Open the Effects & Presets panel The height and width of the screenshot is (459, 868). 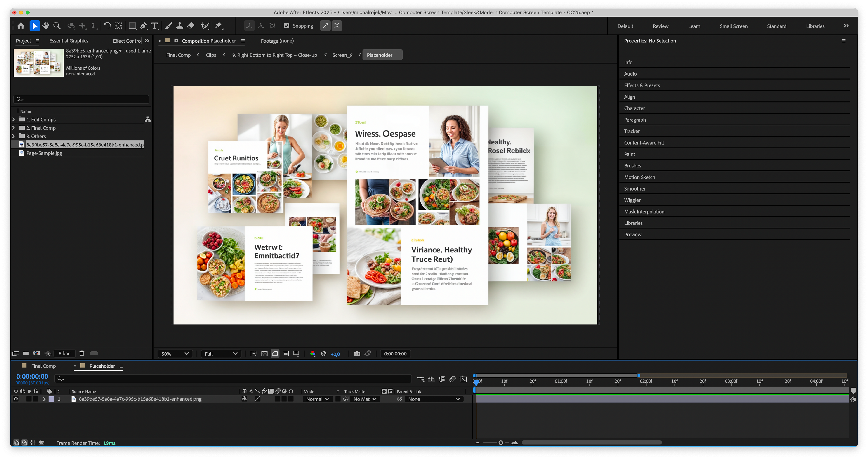tap(642, 86)
